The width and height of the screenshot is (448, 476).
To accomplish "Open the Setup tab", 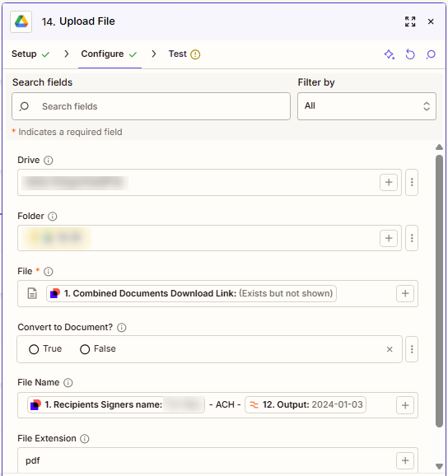I will point(30,54).
